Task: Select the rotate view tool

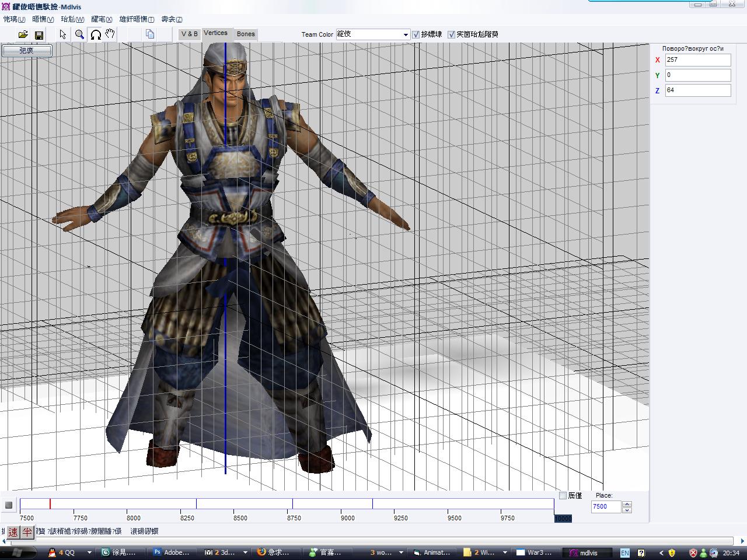Action: [95, 34]
